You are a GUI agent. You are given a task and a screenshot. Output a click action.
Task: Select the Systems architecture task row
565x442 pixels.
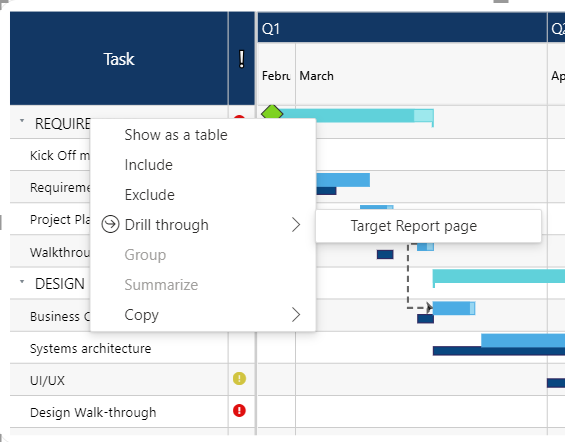tap(119, 348)
